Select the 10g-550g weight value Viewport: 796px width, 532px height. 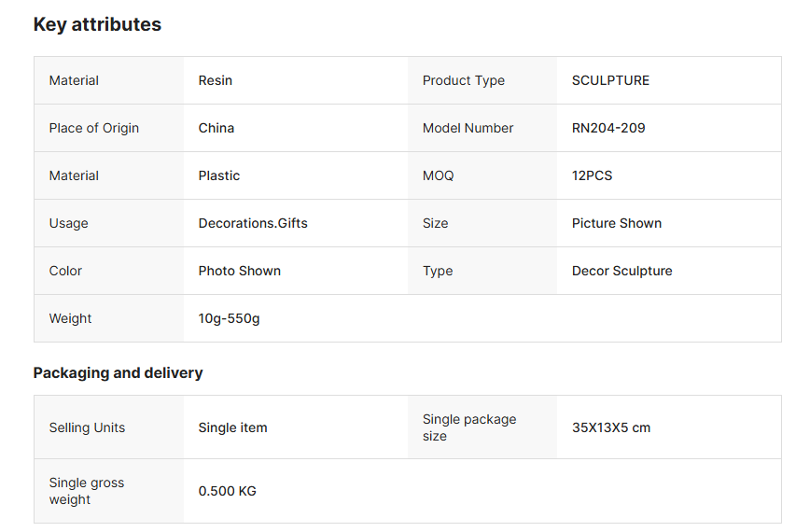coord(229,318)
